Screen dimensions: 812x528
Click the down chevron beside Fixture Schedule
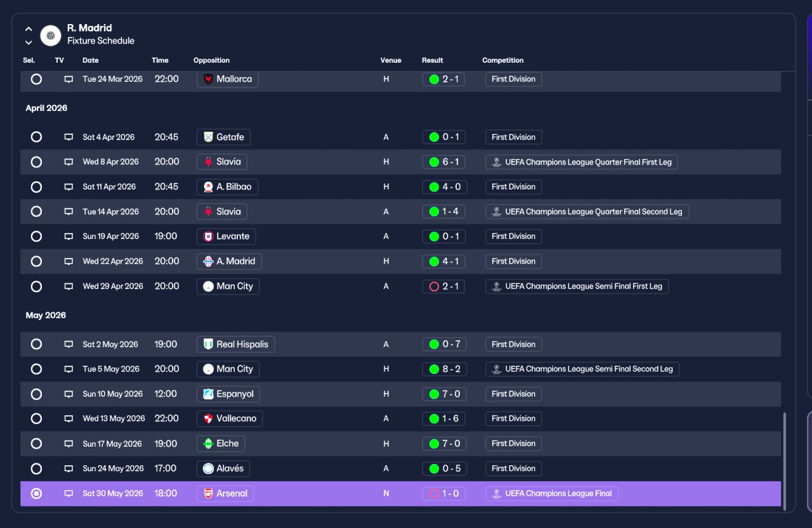point(29,42)
